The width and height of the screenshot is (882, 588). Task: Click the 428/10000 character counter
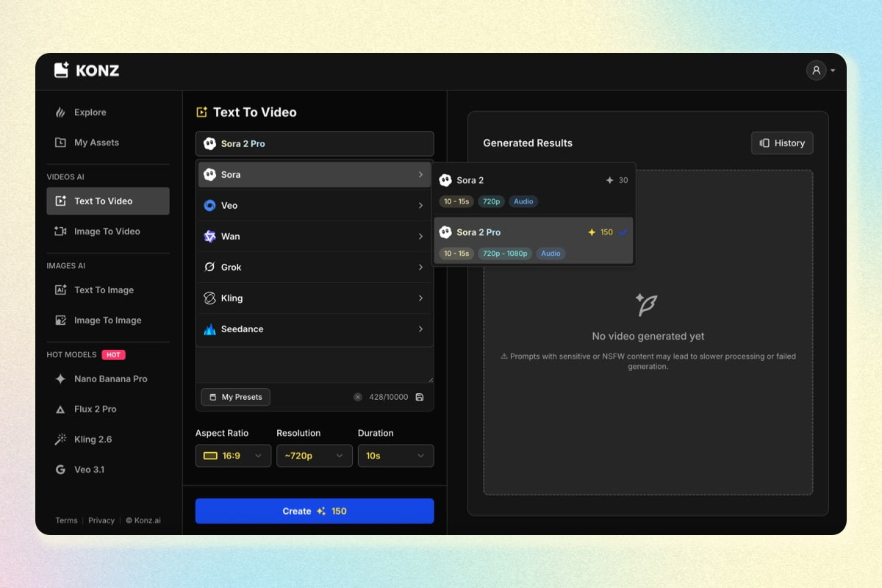[388, 397]
